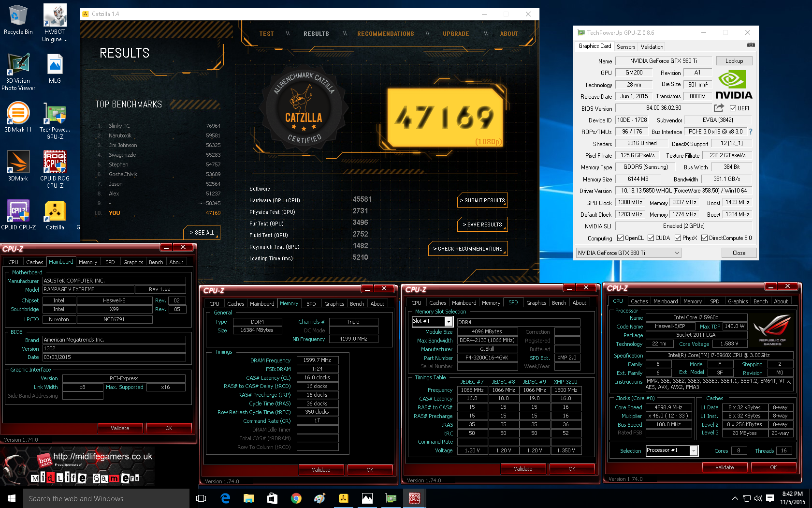Viewport: 812px width, 508px height.
Task: Open the TEST tab in Catzilla
Action: pyautogui.click(x=266, y=34)
